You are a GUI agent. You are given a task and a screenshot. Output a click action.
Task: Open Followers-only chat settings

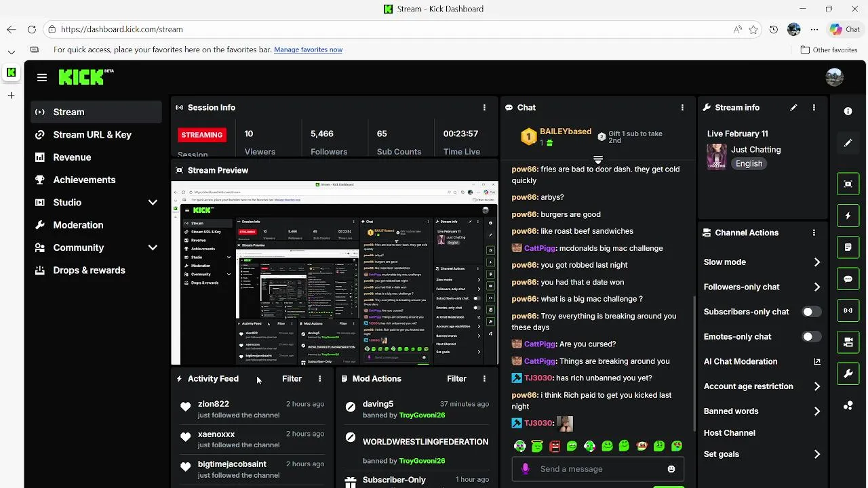tap(762, 287)
